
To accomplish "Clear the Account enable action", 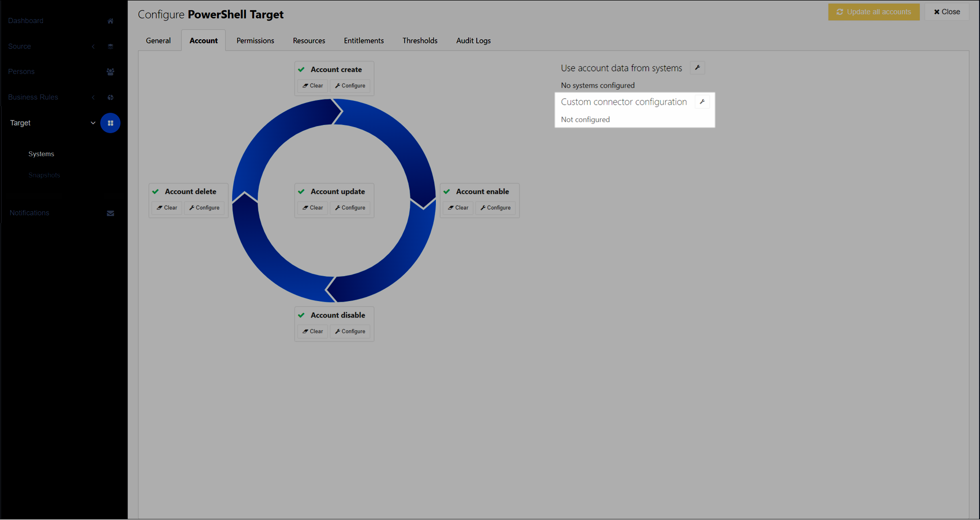I will pyautogui.click(x=458, y=208).
